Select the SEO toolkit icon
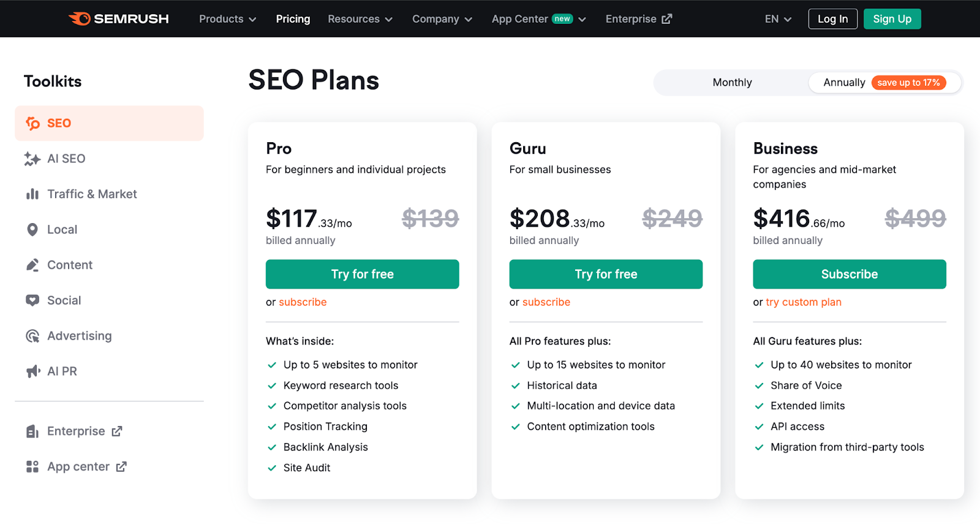Viewport: 980px width, 524px height. [x=34, y=123]
